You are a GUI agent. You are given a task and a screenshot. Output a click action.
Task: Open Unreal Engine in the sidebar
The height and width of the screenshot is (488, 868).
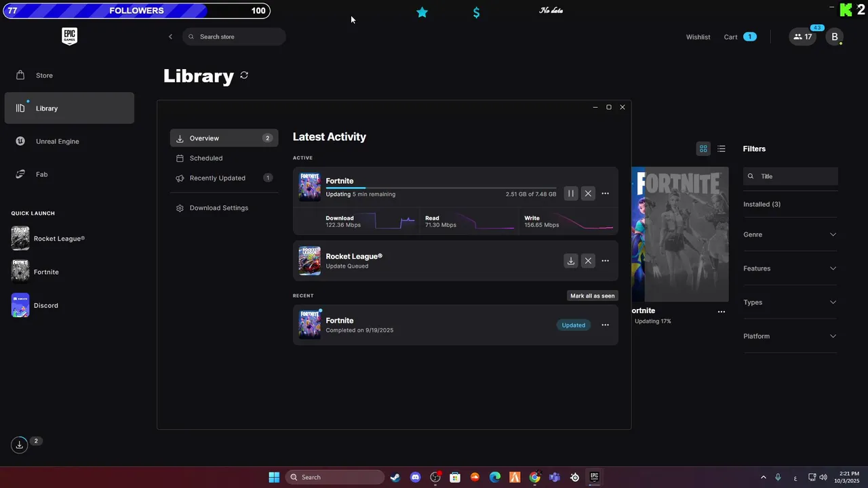coord(69,141)
